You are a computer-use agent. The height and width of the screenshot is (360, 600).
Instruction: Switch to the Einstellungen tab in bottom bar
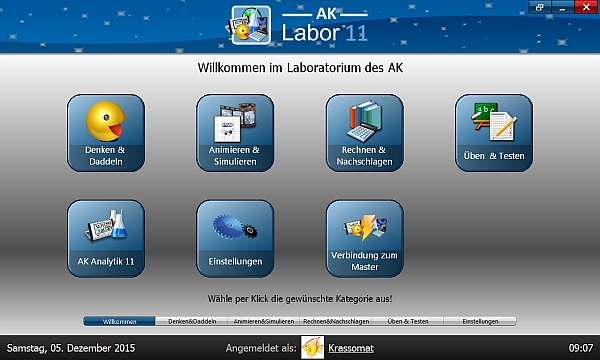click(480, 321)
